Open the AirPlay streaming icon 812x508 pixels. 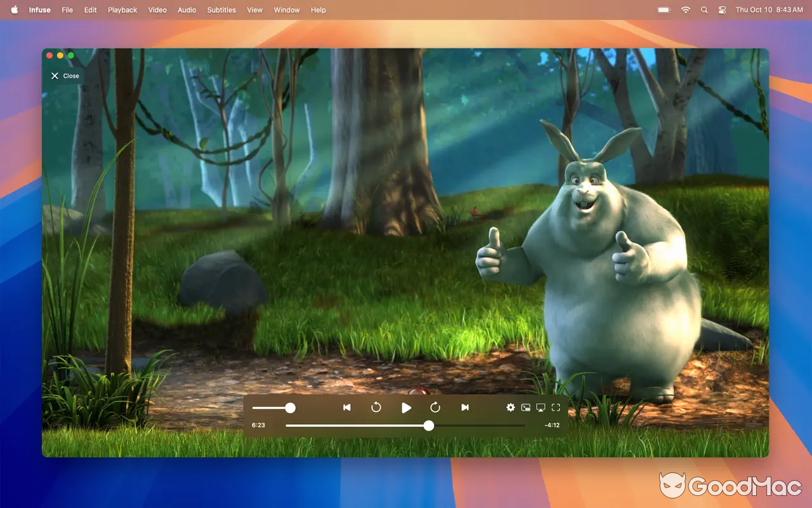540,408
